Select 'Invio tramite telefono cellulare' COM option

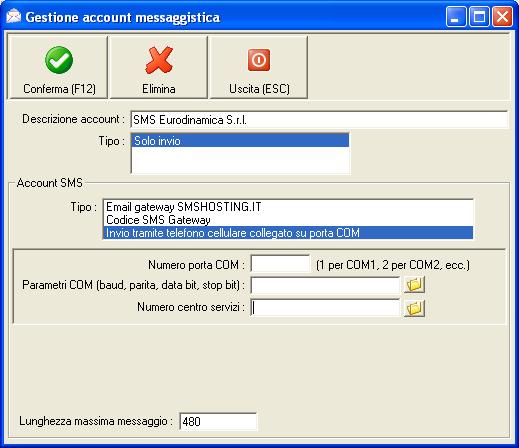tap(288, 233)
